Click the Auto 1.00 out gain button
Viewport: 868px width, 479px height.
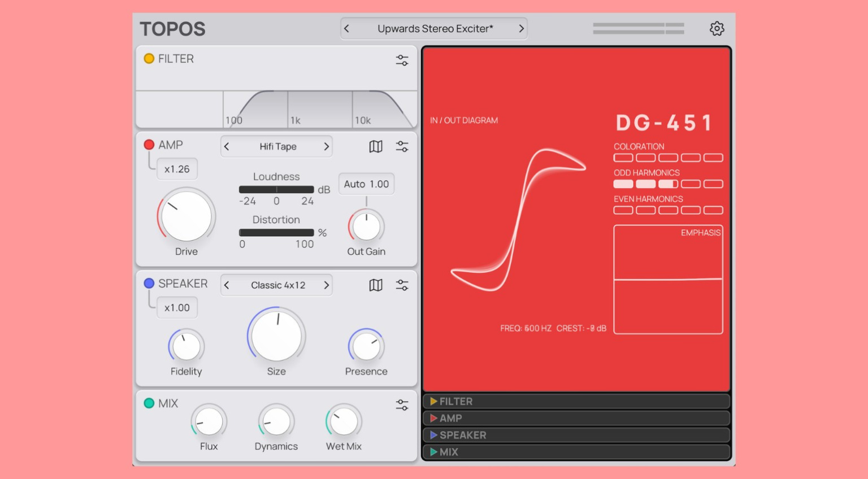click(366, 184)
